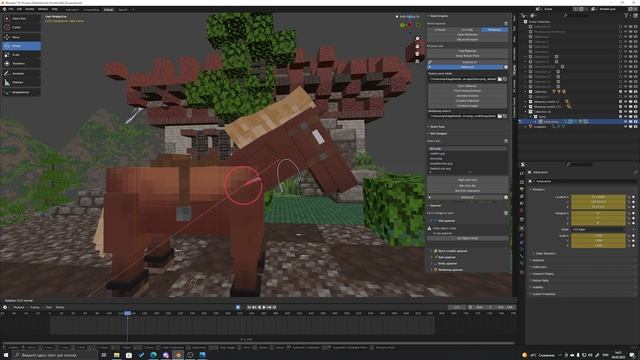Open rotation Mode XYZ Euler dropdown
The image size is (640, 360).
click(x=598, y=229)
